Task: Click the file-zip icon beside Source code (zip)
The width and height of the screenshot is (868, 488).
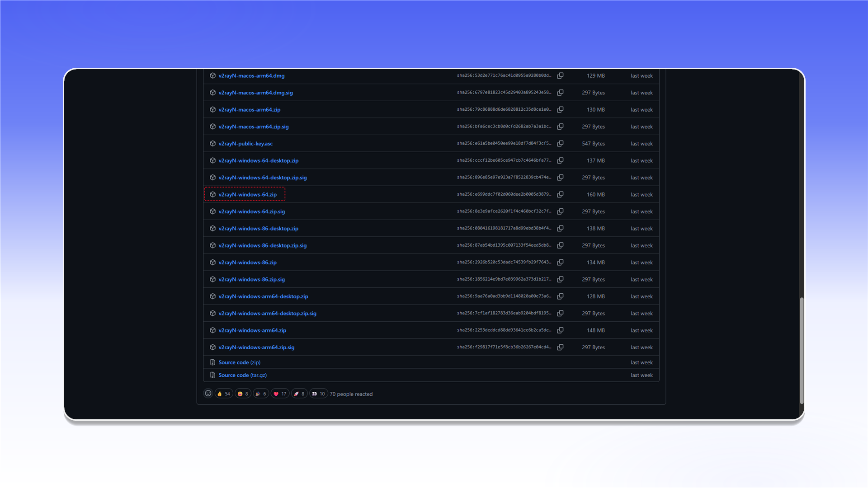Action: pos(212,362)
